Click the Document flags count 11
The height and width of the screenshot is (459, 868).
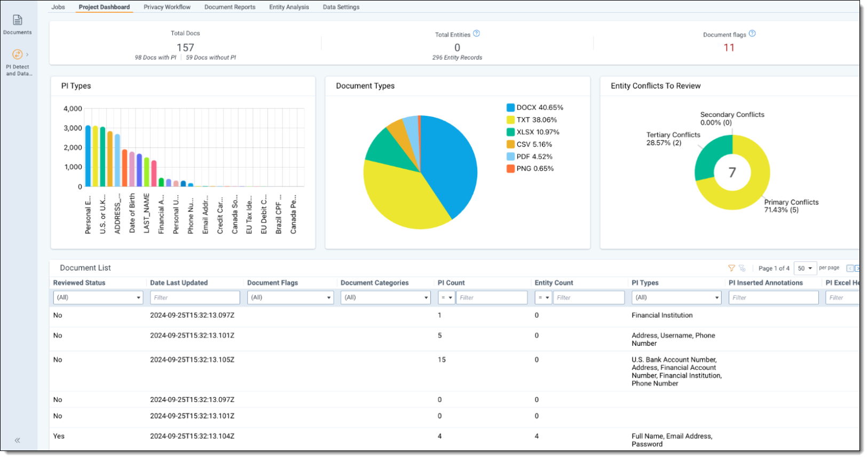[729, 48]
